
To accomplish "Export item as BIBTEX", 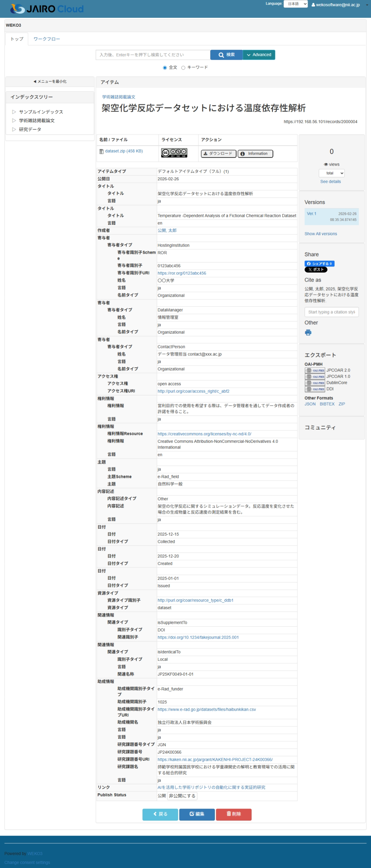I will point(327,404).
